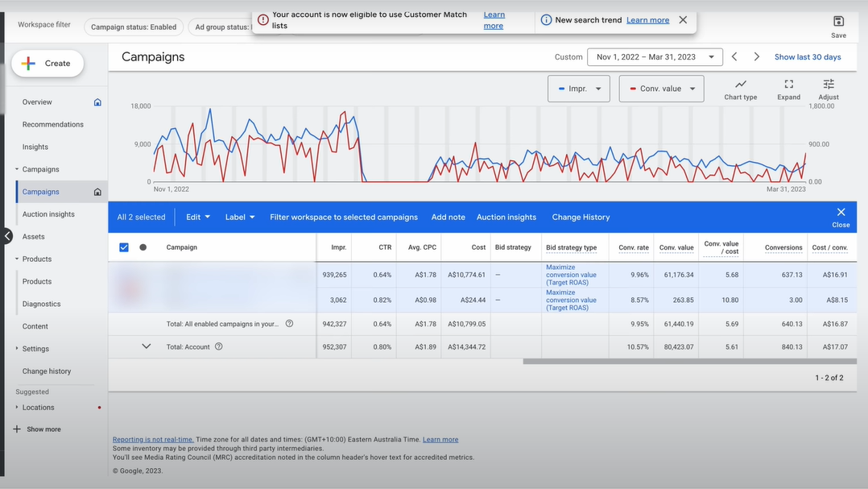Click the Conv. rate column header
Screen dimensions: 868x489
(x=633, y=247)
